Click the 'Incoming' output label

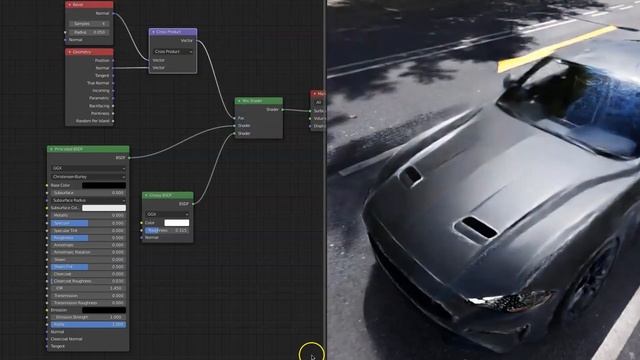point(101,91)
